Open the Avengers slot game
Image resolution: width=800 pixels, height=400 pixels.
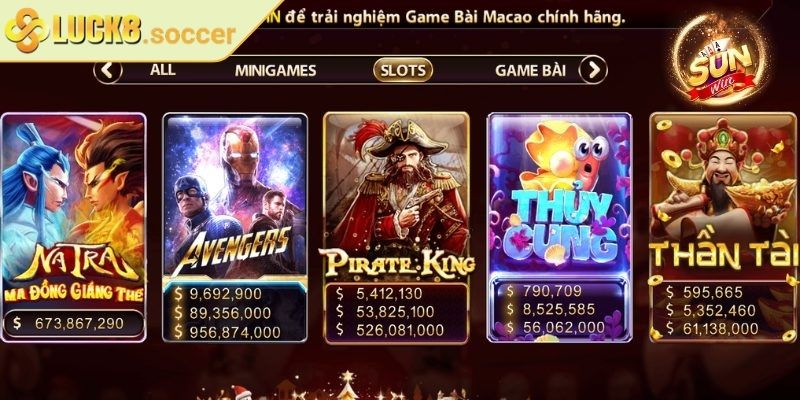coord(235,227)
